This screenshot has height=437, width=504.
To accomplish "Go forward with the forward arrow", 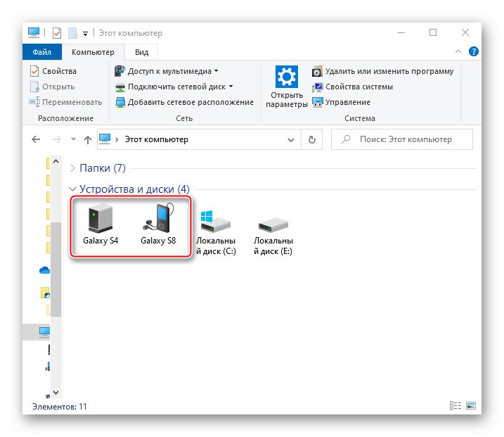I will (x=56, y=139).
